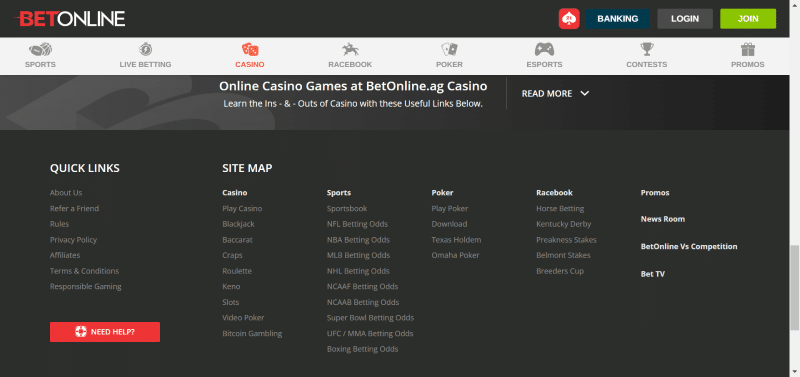
Task: Click the Live Betting stopwatch icon
Action: [x=145, y=49]
